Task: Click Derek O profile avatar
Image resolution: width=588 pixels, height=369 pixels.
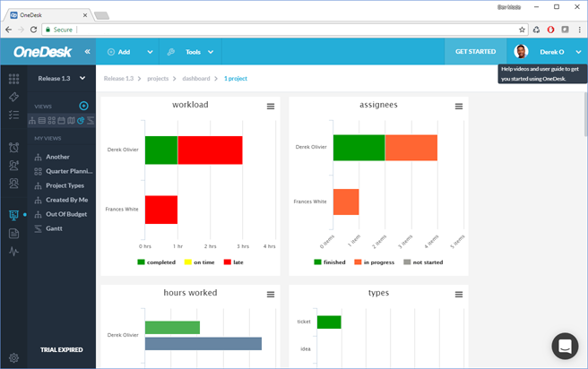Action: 522,52
